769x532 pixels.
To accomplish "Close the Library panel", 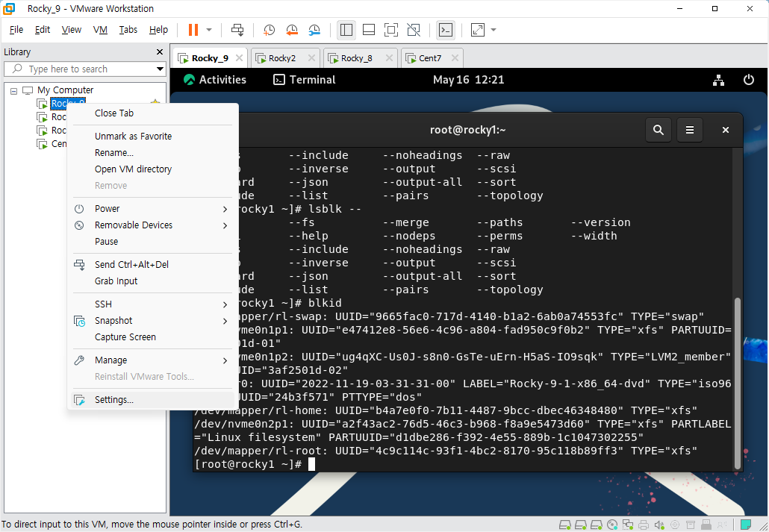I will coord(159,52).
